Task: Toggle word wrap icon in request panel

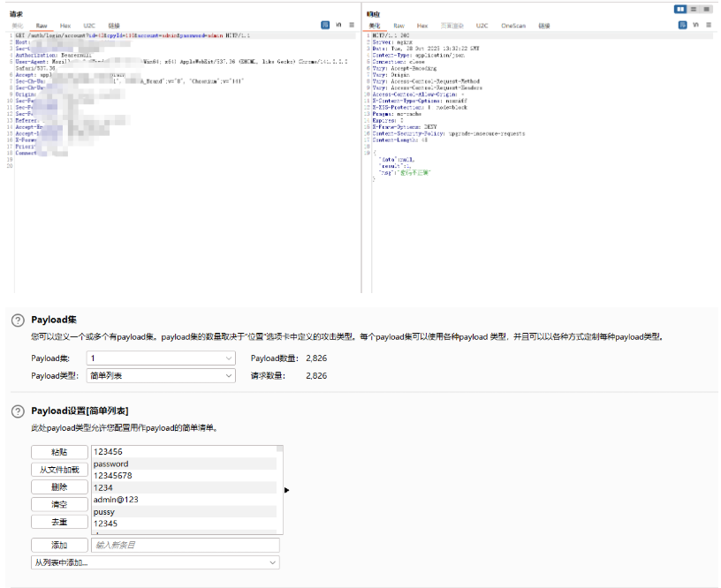Action: (325, 25)
